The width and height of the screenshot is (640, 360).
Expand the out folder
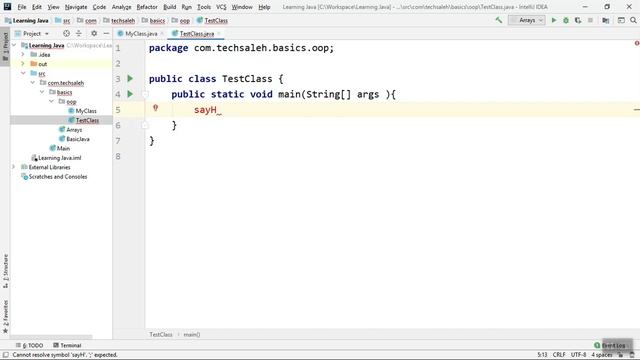click(23, 64)
